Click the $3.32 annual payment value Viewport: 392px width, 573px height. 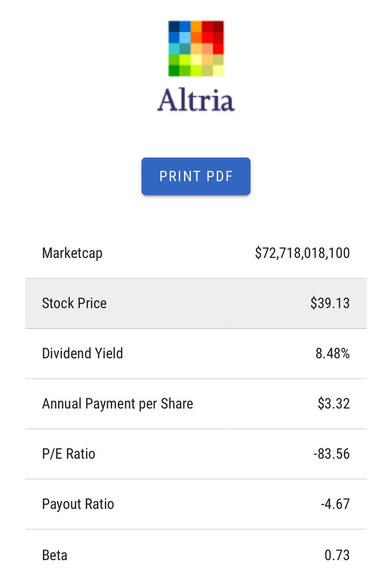(334, 403)
